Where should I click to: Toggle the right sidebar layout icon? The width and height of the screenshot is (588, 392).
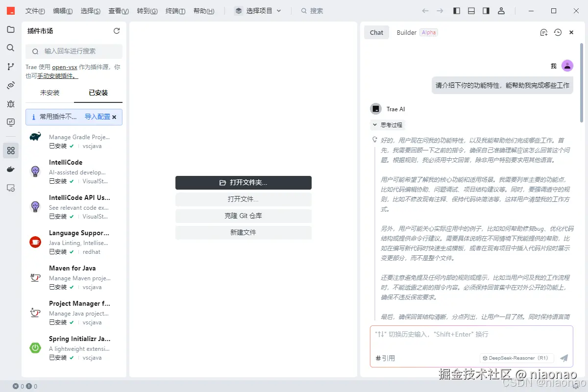click(486, 10)
